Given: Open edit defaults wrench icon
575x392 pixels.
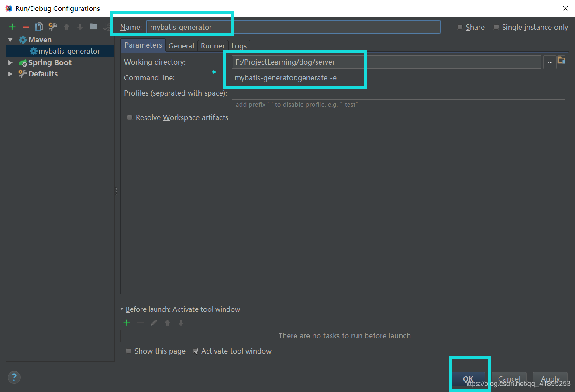Looking at the screenshot, I should point(53,27).
